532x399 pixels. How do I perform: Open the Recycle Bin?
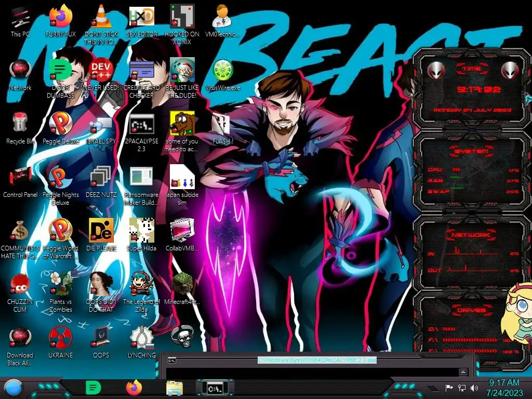pyautogui.click(x=20, y=129)
